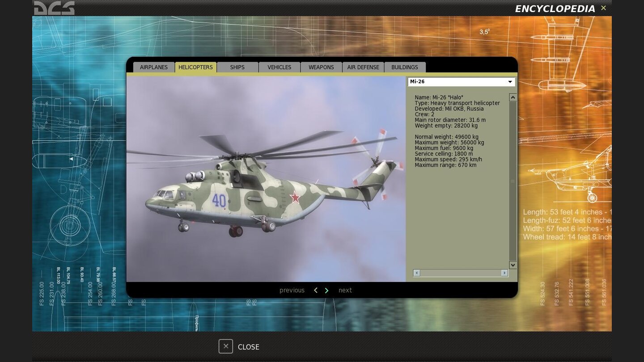Viewport: 644px width, 362px height.
Task: Click 'Maximum speed: 295 km/h' text
Action: click(448, 160)
